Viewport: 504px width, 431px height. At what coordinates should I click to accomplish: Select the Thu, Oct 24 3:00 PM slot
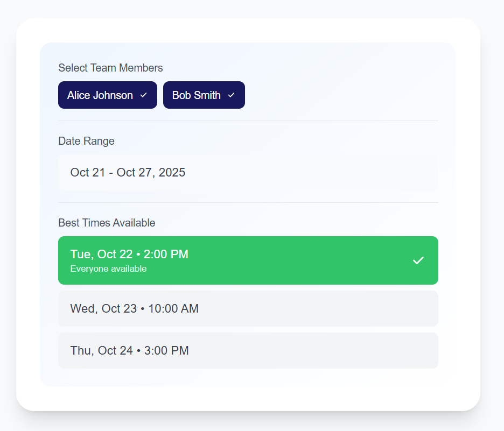[248, 350]
